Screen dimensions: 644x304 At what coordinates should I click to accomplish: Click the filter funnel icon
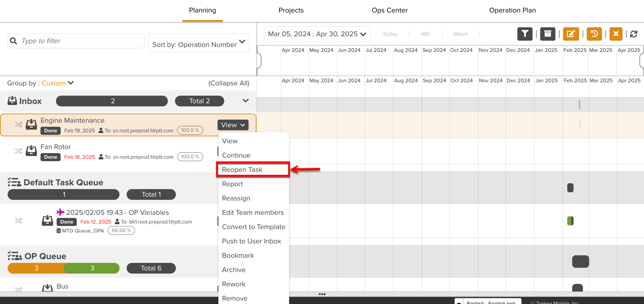525,34
